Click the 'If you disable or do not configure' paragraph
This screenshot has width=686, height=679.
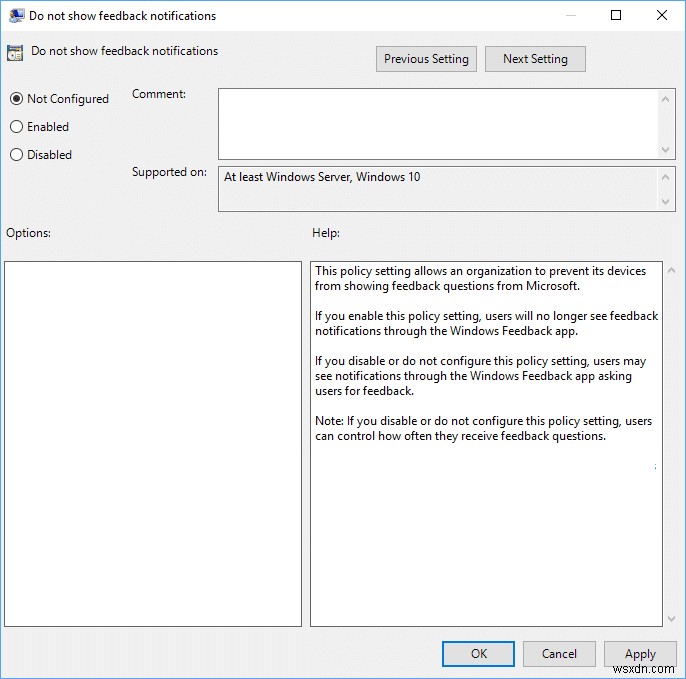tap(480, 376)
